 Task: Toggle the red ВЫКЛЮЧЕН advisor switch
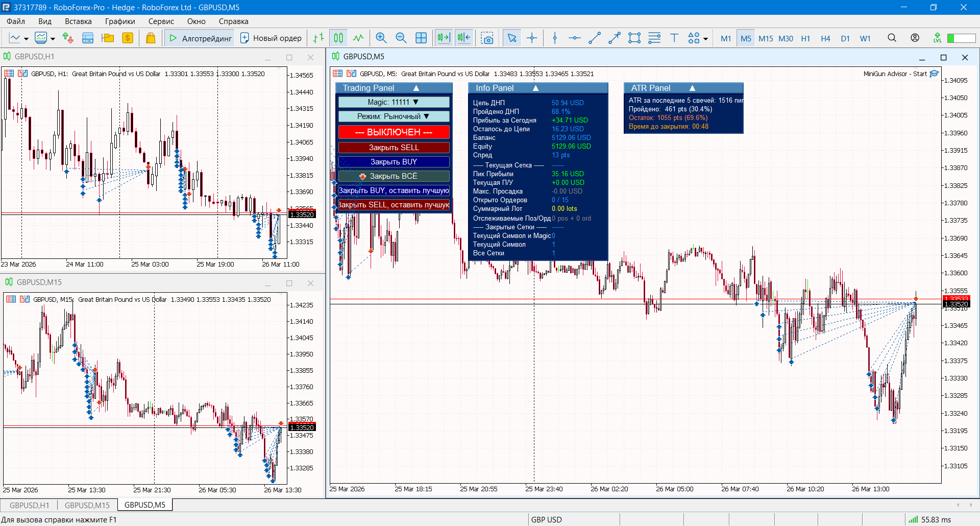(x=394, y=132)
